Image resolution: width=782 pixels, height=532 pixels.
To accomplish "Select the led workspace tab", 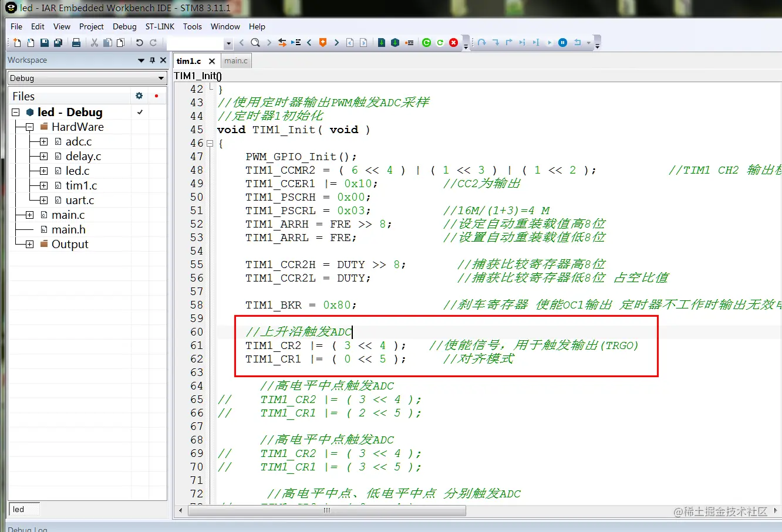I will pyautogui.click(x=24, y=509).
